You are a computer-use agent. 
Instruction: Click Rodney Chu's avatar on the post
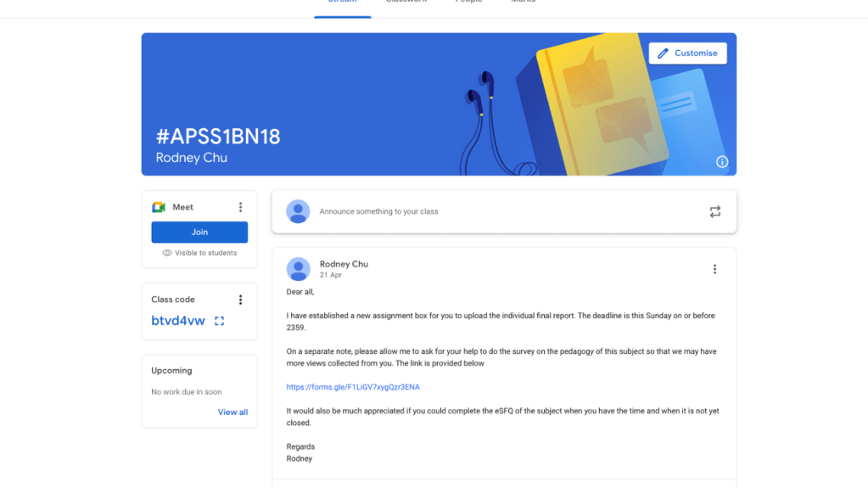298,269
